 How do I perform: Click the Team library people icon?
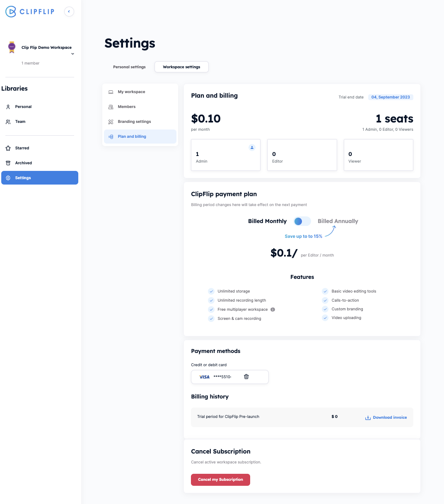coord(8,122)
